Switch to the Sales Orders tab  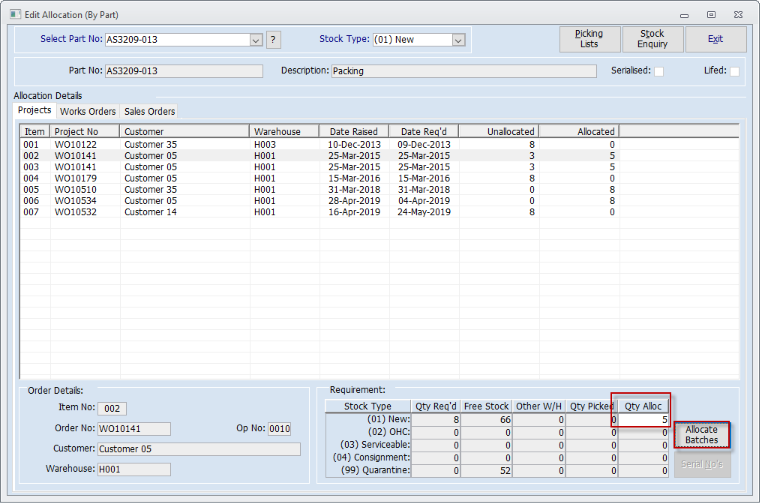(149, 111)
